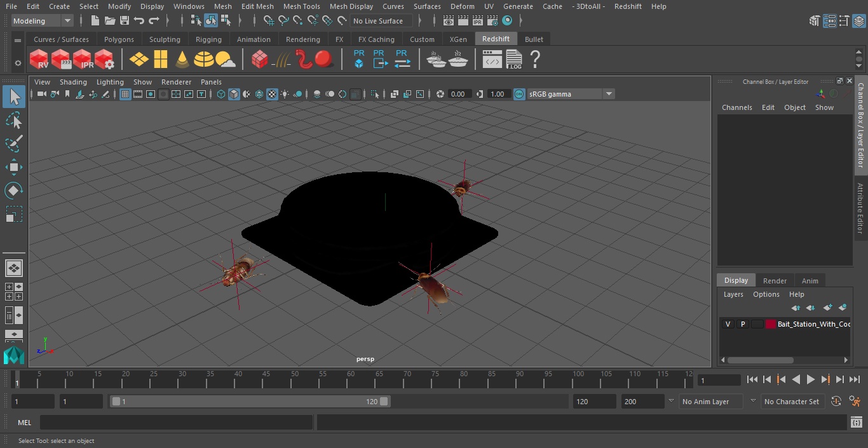Click the shelf settings gear icon
Viewport: 868px width, 448px height.
click(18, 63)
